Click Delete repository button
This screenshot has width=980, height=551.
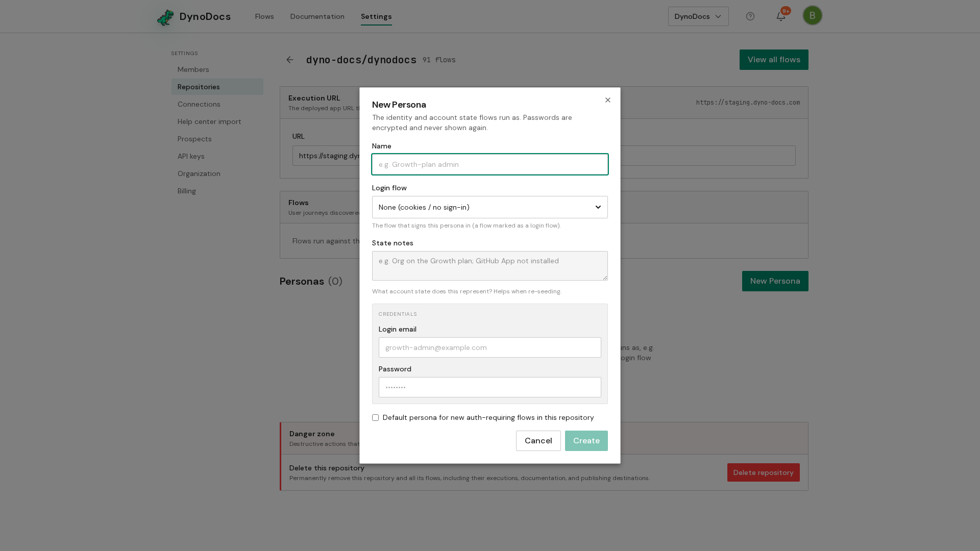[x=763, y=472]
